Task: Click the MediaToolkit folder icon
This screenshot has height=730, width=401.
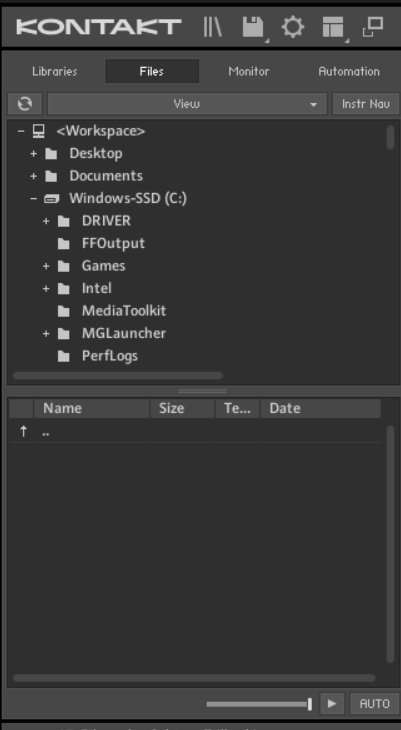Action: [x=63, y=311]
